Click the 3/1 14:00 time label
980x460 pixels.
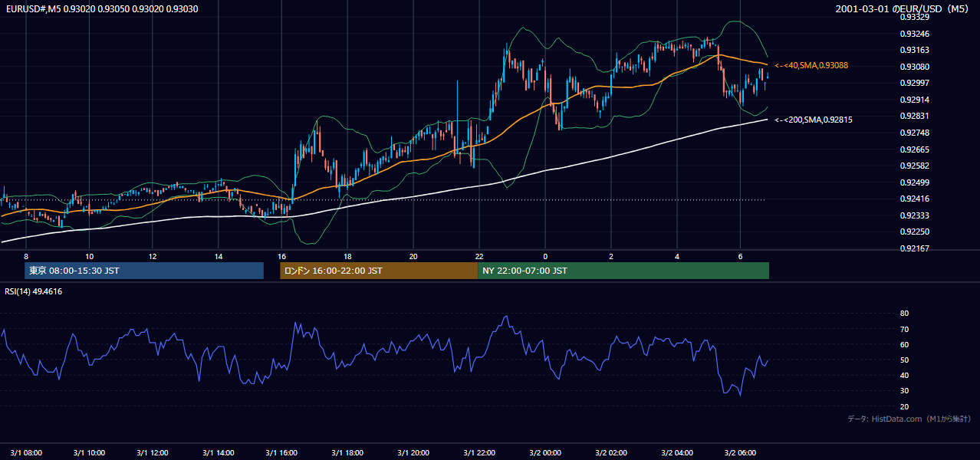coord(218,452)
